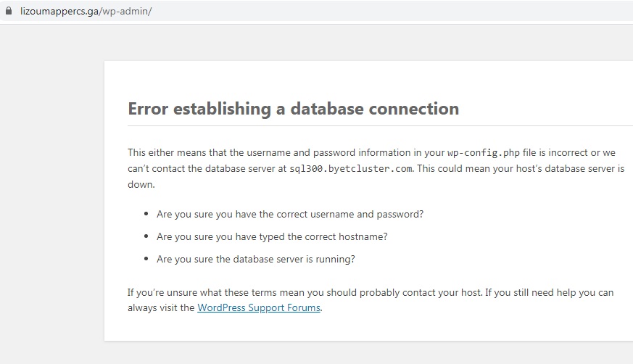Click the bullet dot before the username question
Viewport: 633px width, 364px height.
[146, 214]
